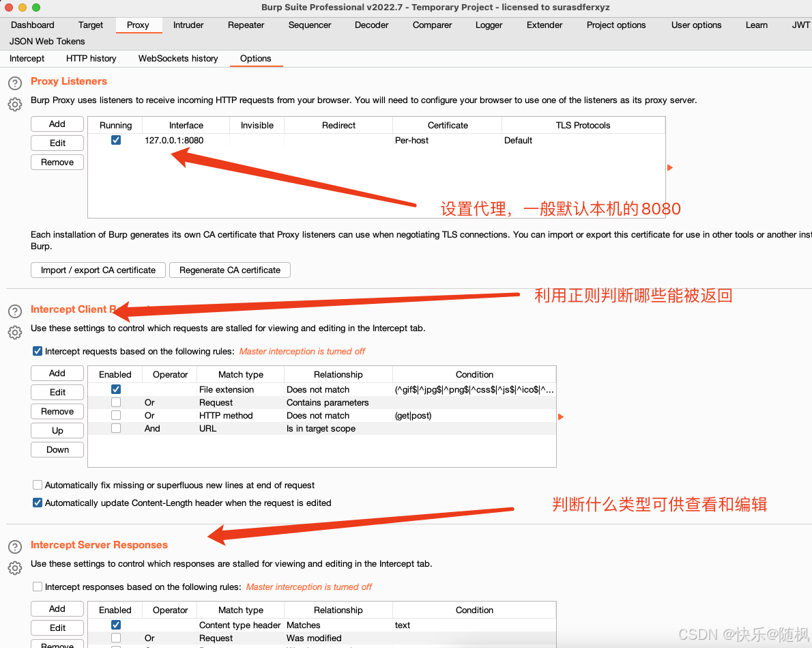Enable the 'Was modified' response rule
812x648 pixels.
coord(116,638)
